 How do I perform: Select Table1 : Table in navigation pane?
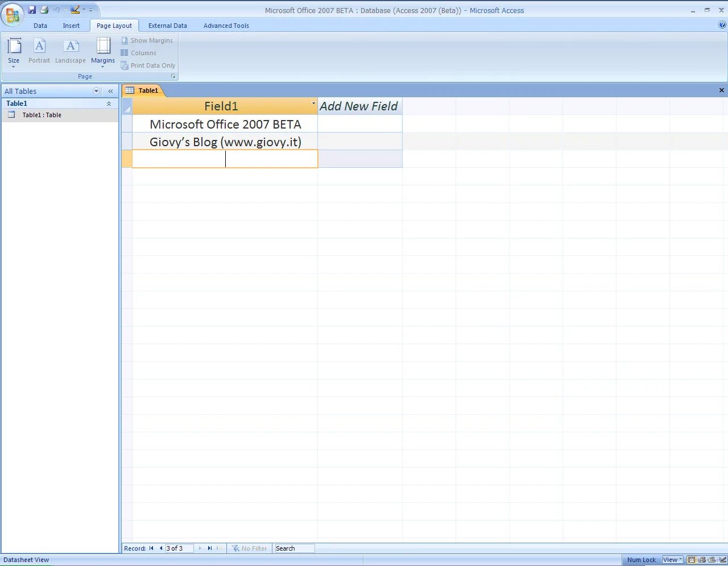click(x=60, y=115)
